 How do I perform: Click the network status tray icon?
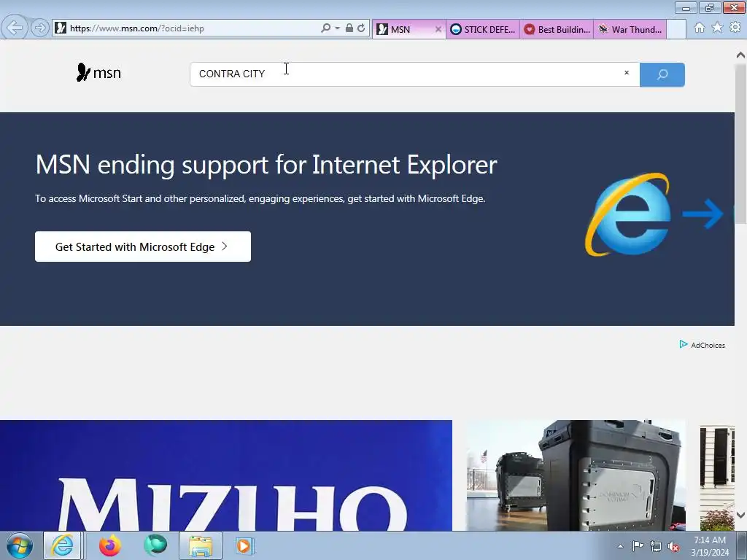656,546
